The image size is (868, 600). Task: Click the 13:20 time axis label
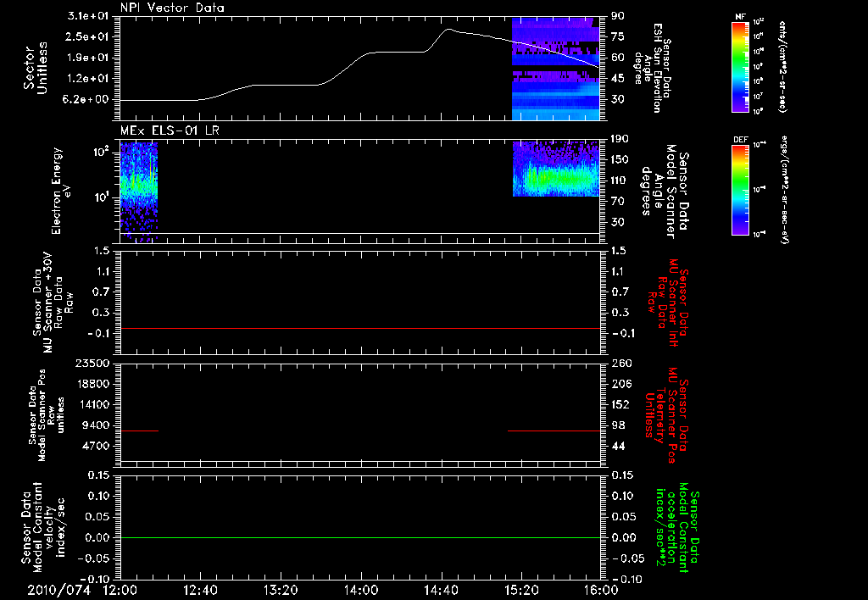281,590
